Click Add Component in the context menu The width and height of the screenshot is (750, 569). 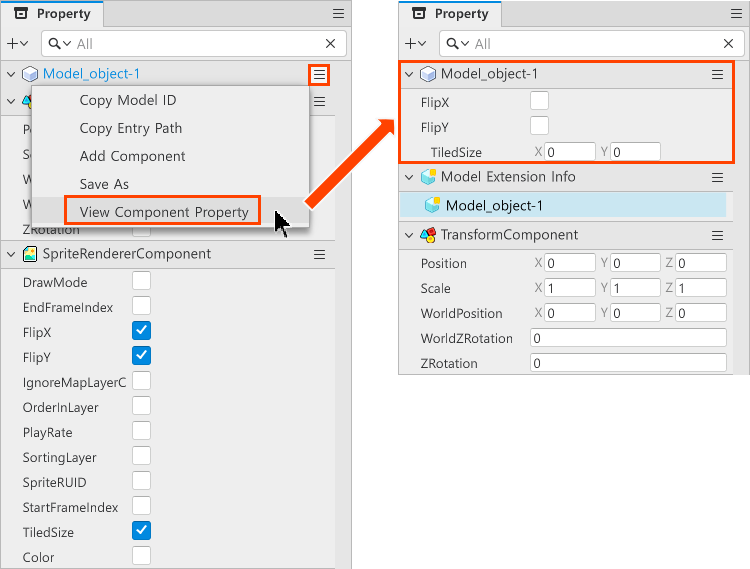pyautogui.click(x=132, y=156)
